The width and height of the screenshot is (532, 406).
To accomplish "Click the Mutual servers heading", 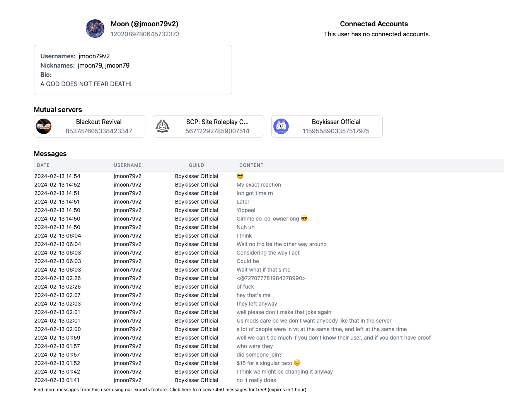I will pyautogui.click(x=58, y=110).
